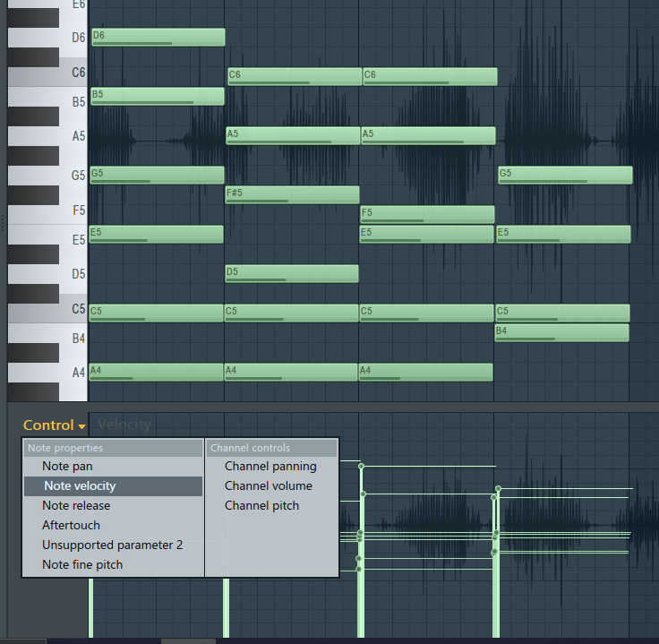Click the highest velocity handle in the third bar
659x644 pixels.
click(361, 466)
